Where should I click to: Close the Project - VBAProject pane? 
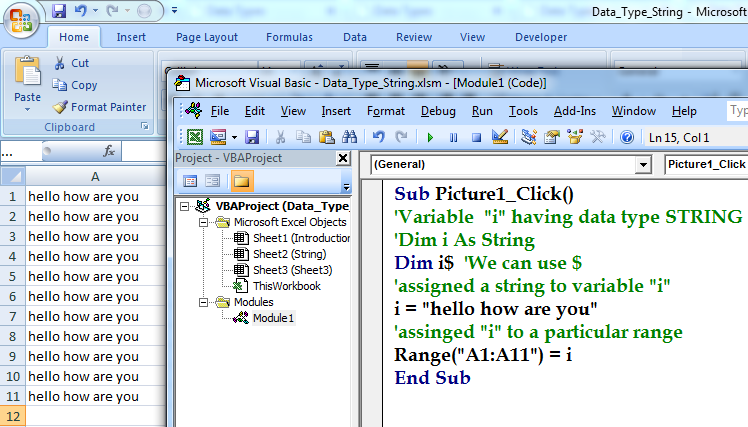click(343, 158)
